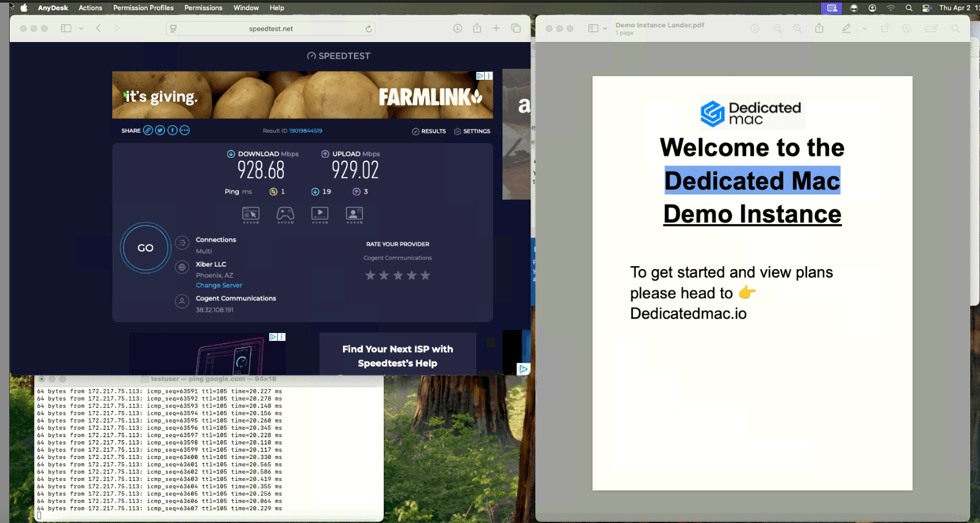Click the video chat rating icon
The height and width of the screenshot is (523, 980).
tap(354, 214)
